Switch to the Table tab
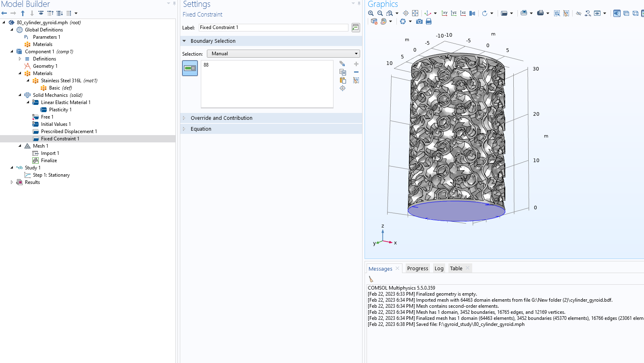Screen dimensions: 644x363 click(x=456, y=269)
